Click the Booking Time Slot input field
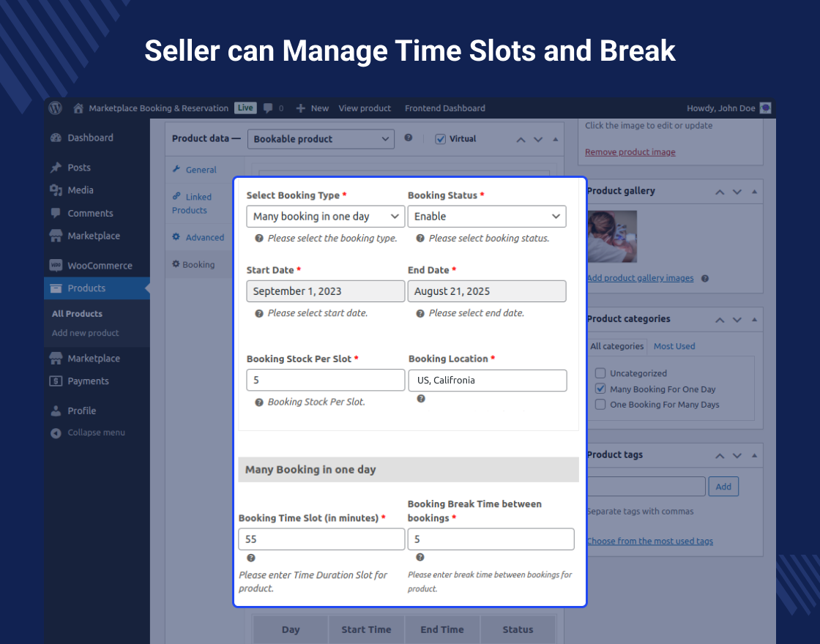 pyautogui.click(x=321, y=539)
